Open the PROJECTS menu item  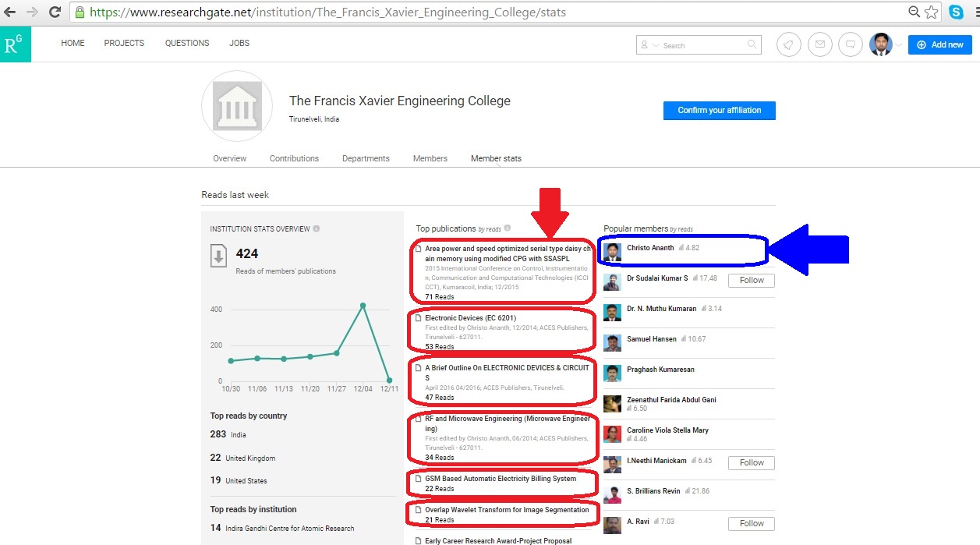coord(124,44)
